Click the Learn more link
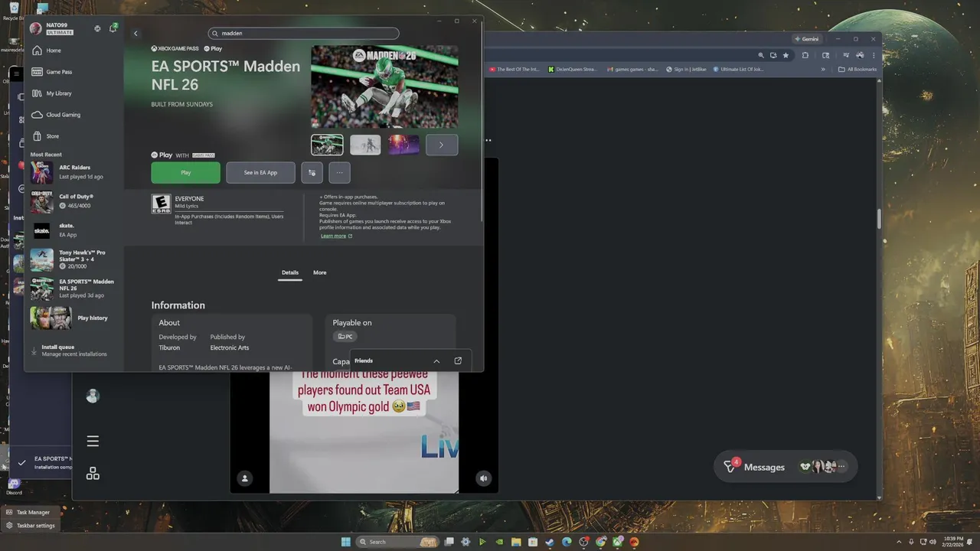The width and height of the screenshot is (980, 551). 336,236
